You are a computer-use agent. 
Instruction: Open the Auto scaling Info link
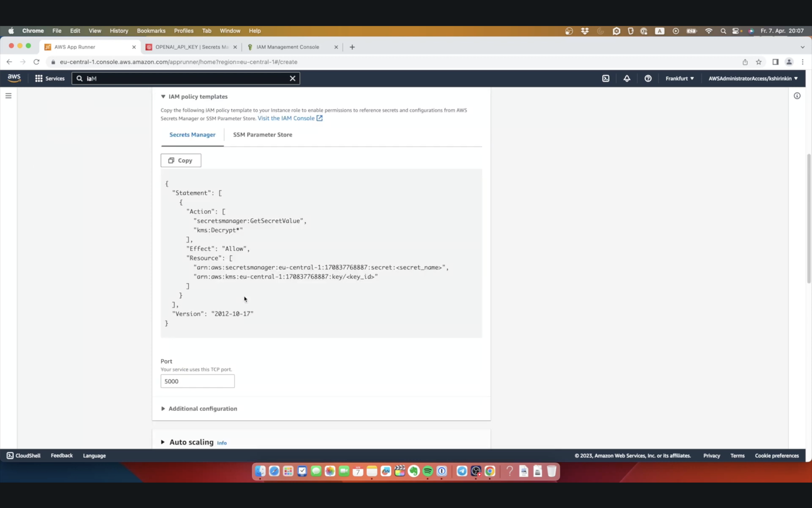222,443
